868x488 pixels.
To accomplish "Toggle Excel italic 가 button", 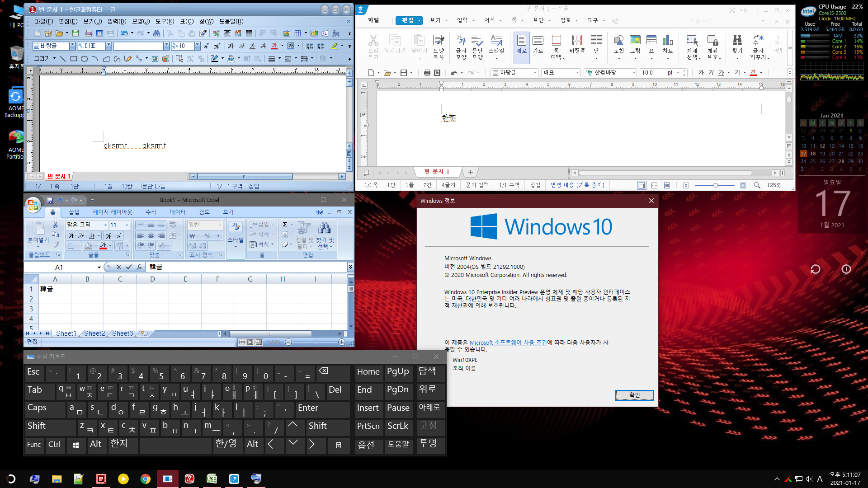I will pos(81,236).
